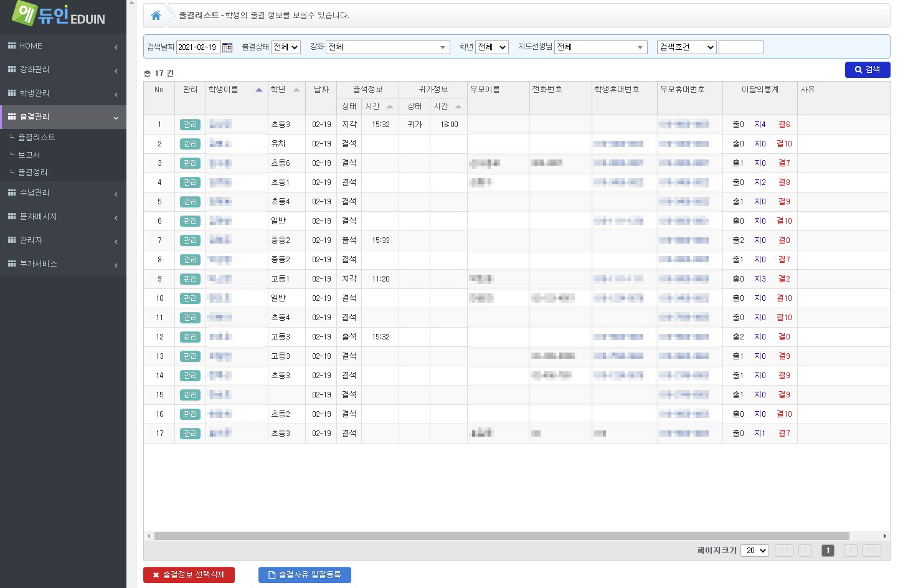
Task: Collapse 출결관리 sidebar menu chevron
Action: click(116, 118)
